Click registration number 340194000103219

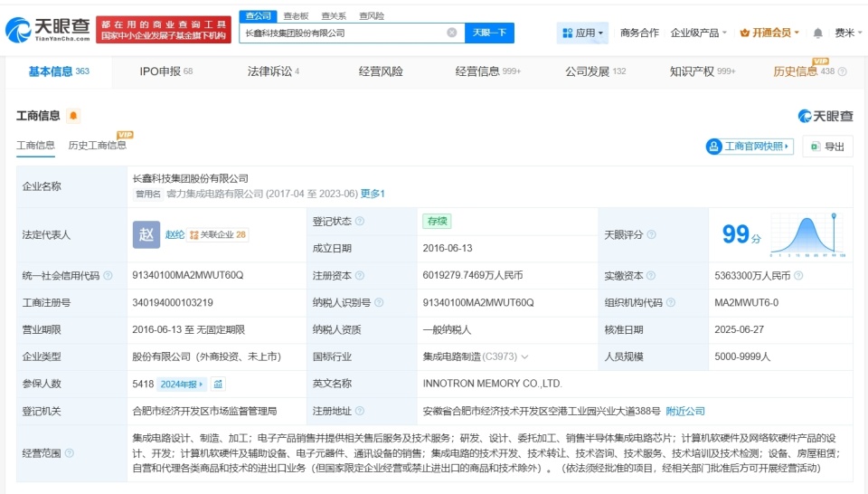click(x=172, y=302)
